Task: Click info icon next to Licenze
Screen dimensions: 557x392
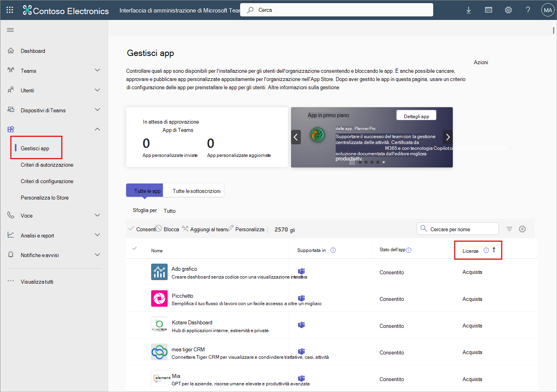Action: 486,250
